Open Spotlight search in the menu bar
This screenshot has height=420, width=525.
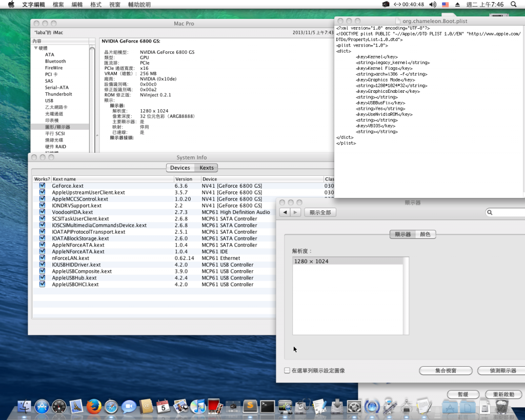pyautogui.click(x=514, y=4)
